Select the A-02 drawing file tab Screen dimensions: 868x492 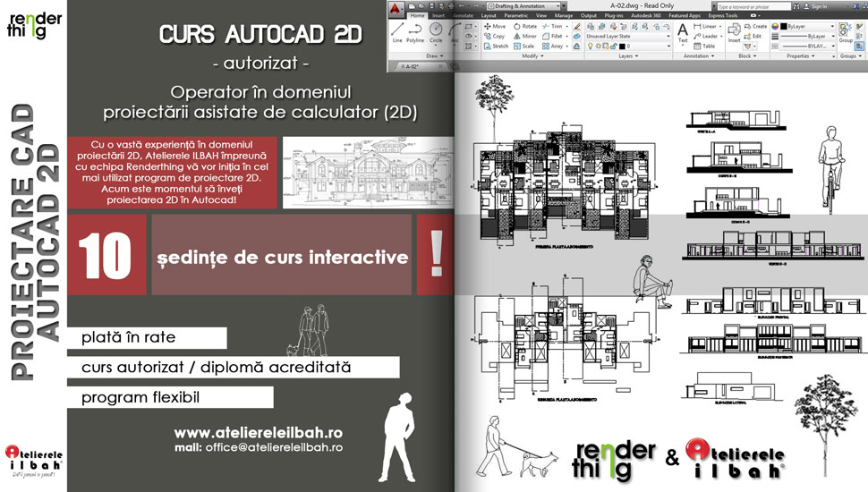(421, 66)
